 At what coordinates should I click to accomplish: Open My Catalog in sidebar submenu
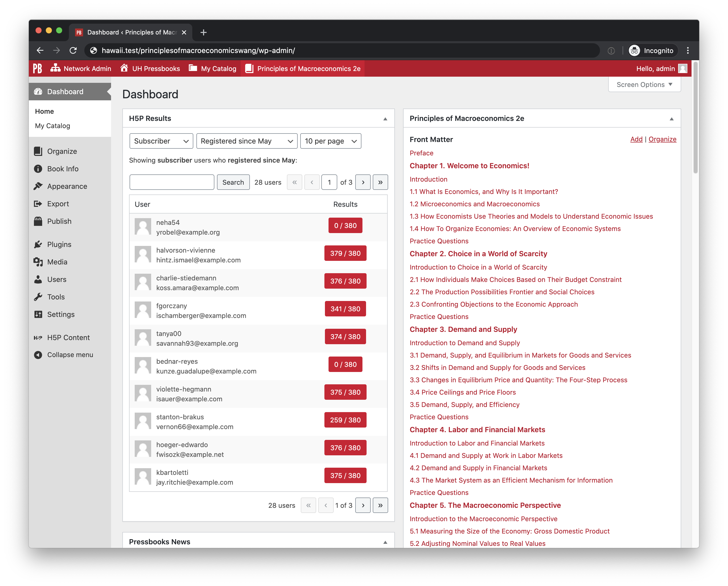pos(53,126)
